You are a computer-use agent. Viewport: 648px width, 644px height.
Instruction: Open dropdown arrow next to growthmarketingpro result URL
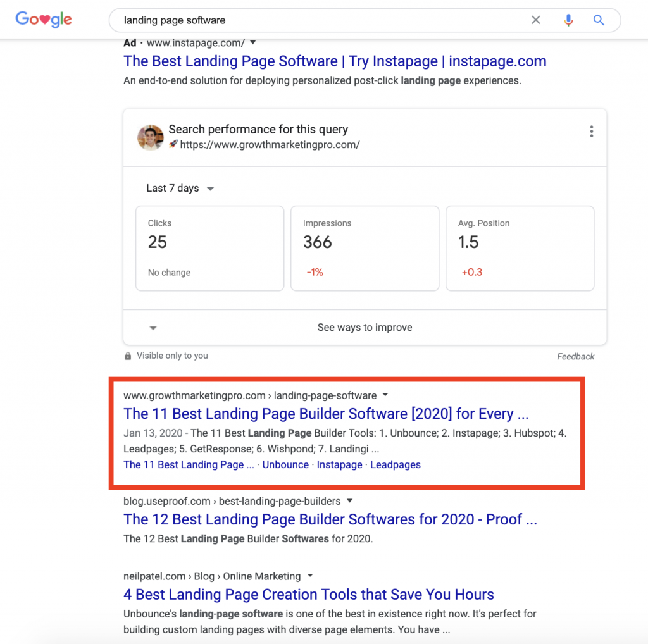click(385, 395)
